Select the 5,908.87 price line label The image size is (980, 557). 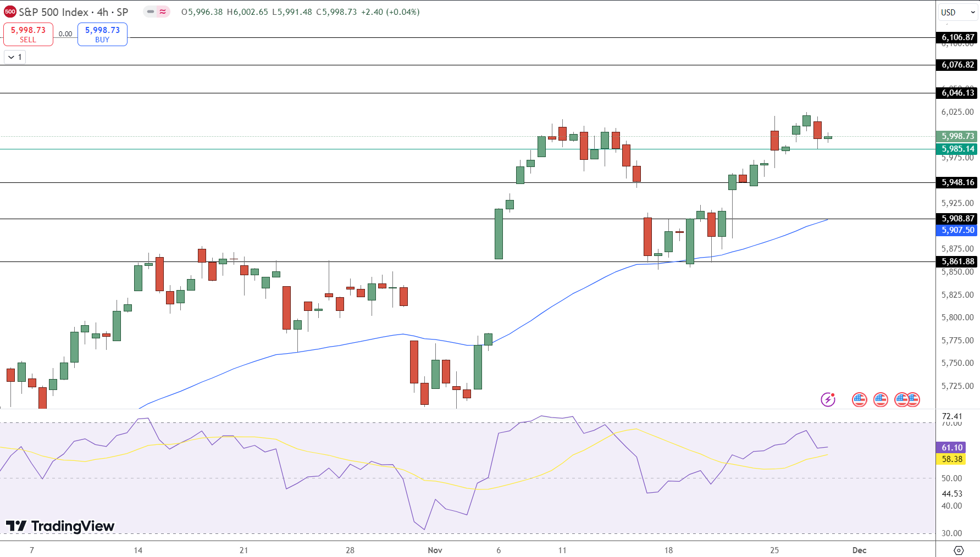coord(957,219)
